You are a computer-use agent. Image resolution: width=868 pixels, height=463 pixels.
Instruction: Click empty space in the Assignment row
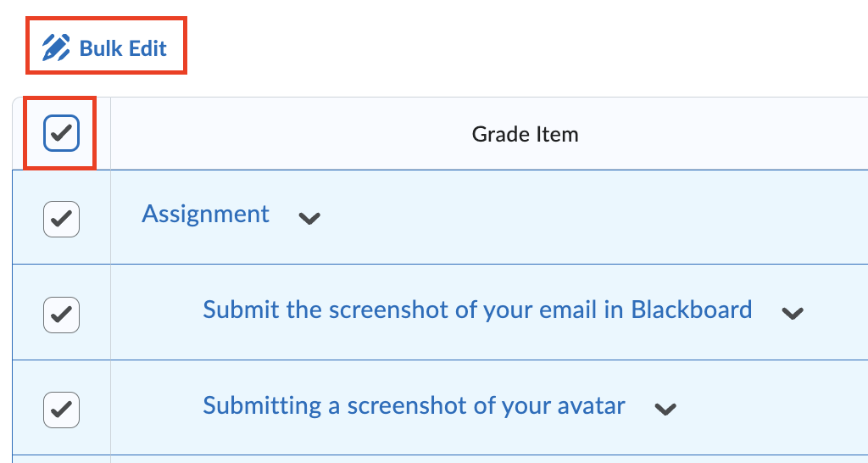(x=593, y=217)
